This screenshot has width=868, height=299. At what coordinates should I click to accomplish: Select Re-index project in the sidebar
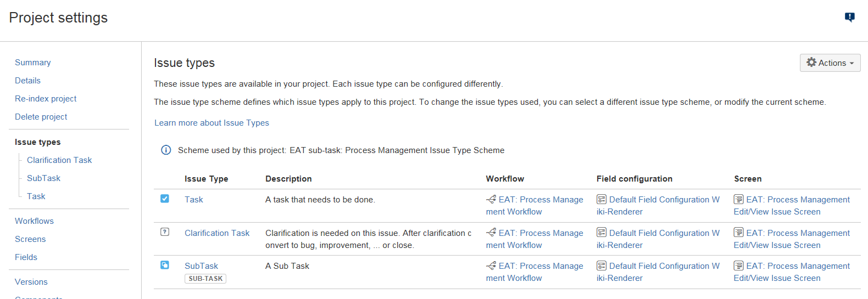click(46, 99)
